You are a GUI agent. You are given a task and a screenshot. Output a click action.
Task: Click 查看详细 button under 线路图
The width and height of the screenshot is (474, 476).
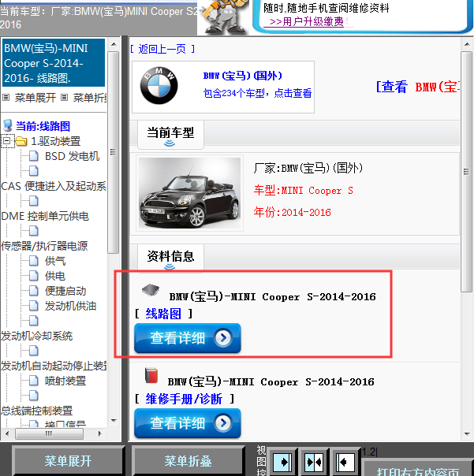pos(188,338)
